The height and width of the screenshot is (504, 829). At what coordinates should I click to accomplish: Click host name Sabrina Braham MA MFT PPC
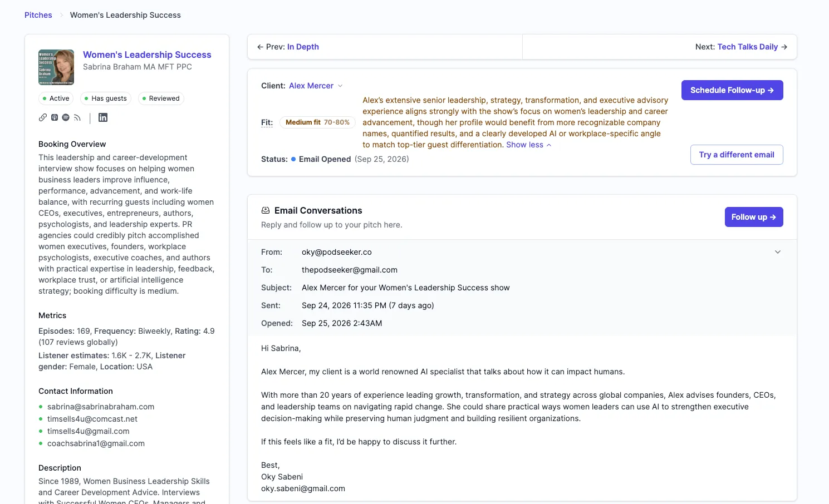[x=138, y=67]
